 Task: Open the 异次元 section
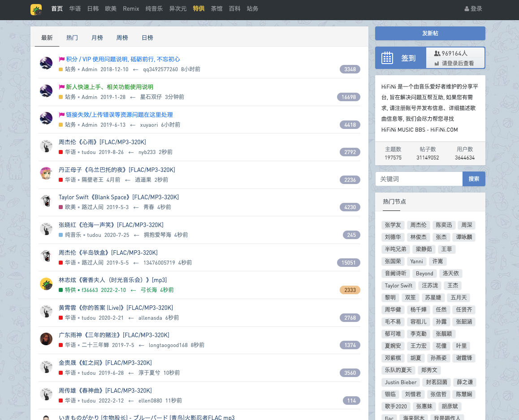point(178,9)
